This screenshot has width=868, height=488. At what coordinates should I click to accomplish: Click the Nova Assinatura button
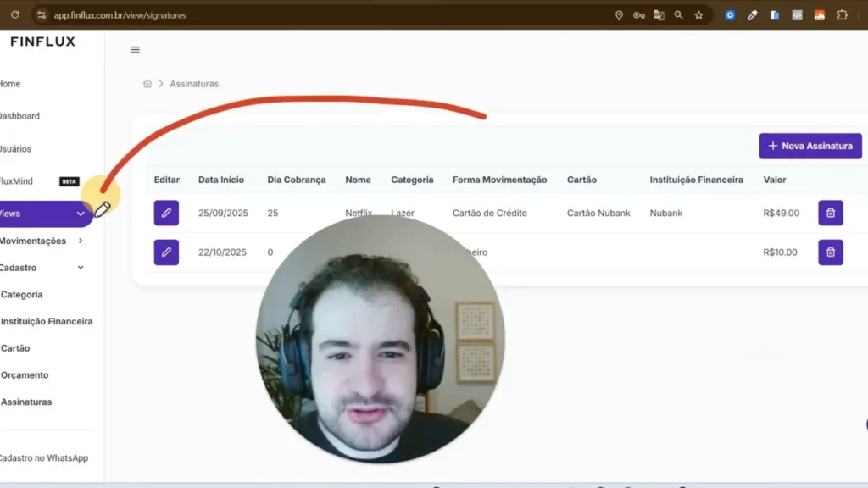coord(810,146)
